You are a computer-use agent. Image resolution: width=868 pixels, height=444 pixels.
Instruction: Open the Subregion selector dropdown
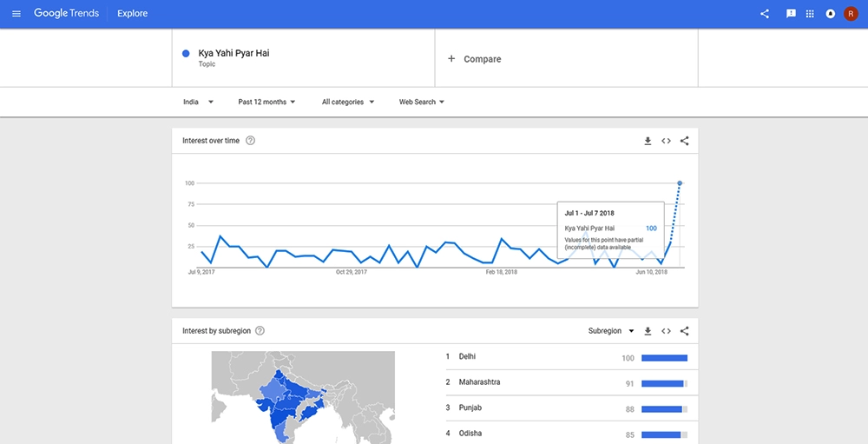click(611, 331)
